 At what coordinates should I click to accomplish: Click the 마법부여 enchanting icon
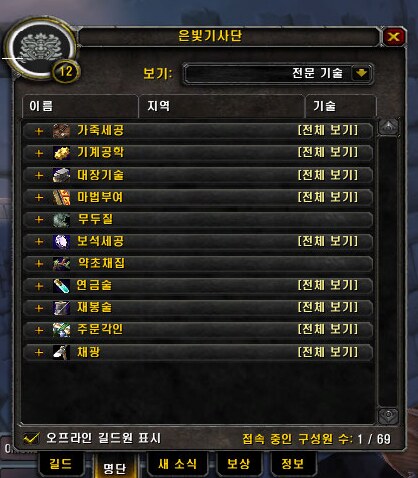coord(62,197)
